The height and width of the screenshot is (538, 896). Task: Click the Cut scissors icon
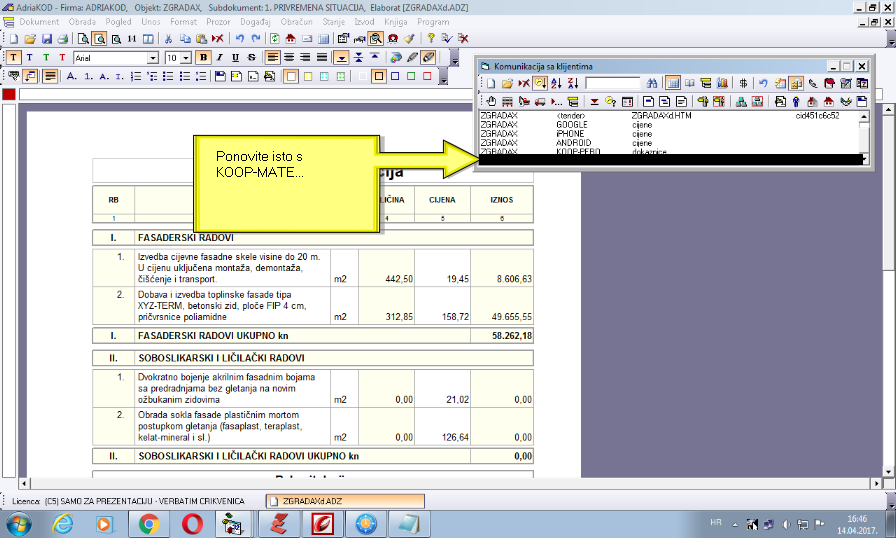pos(168,39)
